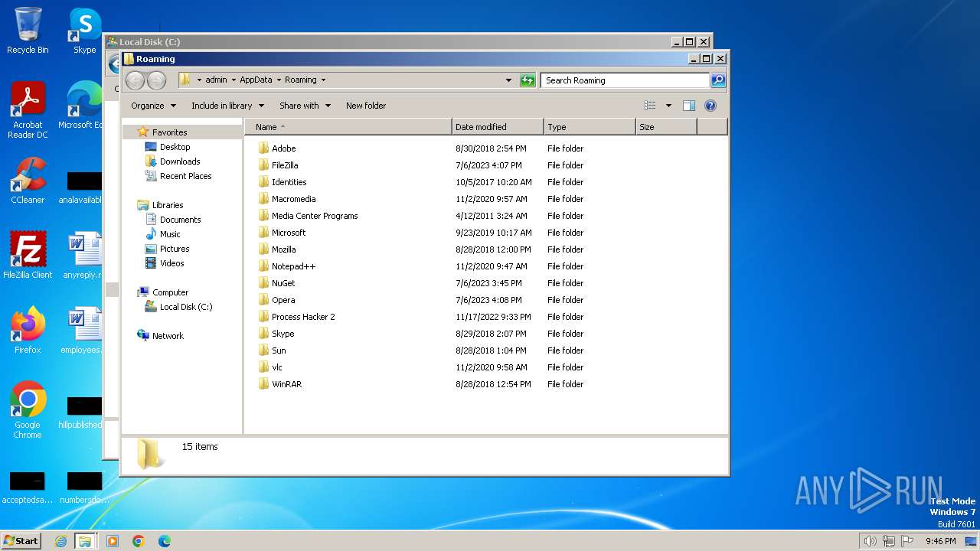Click the search magnifier icon
Image resolution: width=980 pixels, height=551 pixels.
pos(717,80)
